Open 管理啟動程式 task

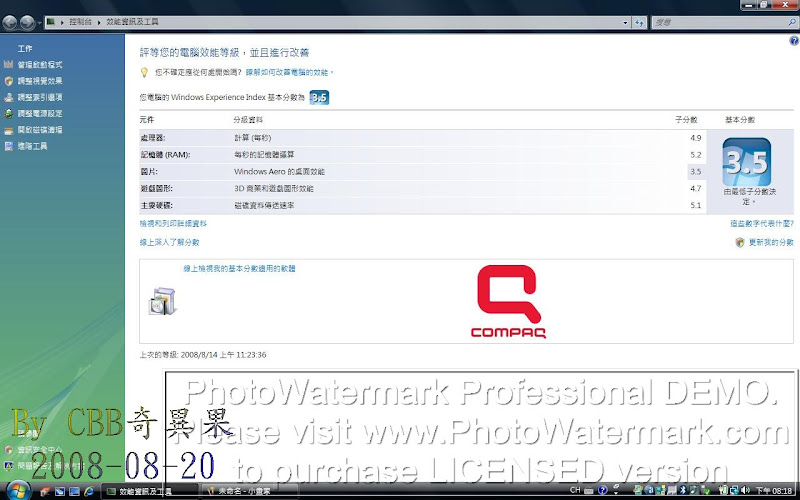(40, 65)
